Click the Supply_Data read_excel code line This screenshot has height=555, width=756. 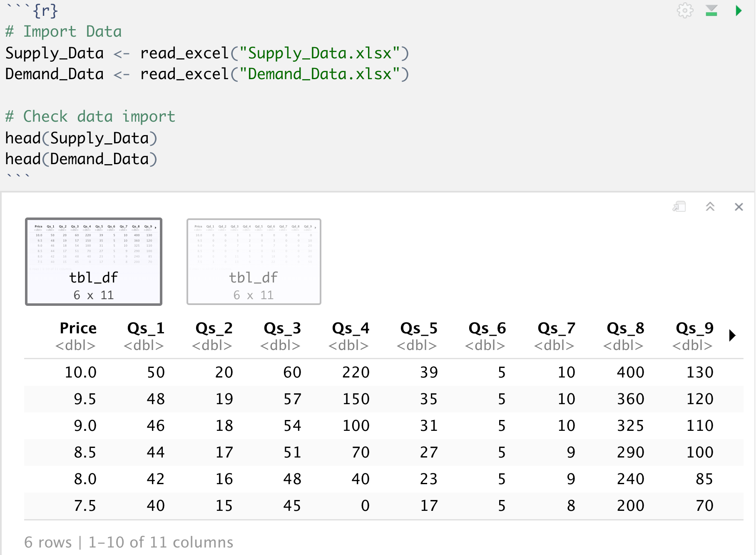click(207, 53)
